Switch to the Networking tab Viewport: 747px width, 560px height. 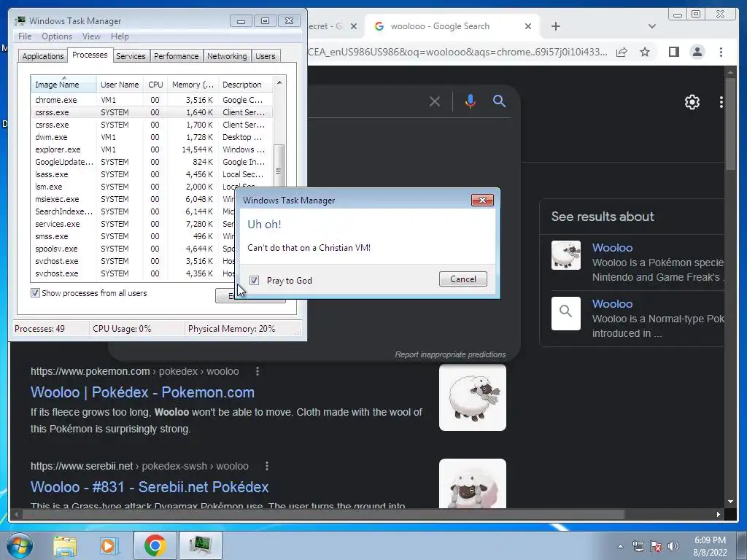(x=227, y=55)
